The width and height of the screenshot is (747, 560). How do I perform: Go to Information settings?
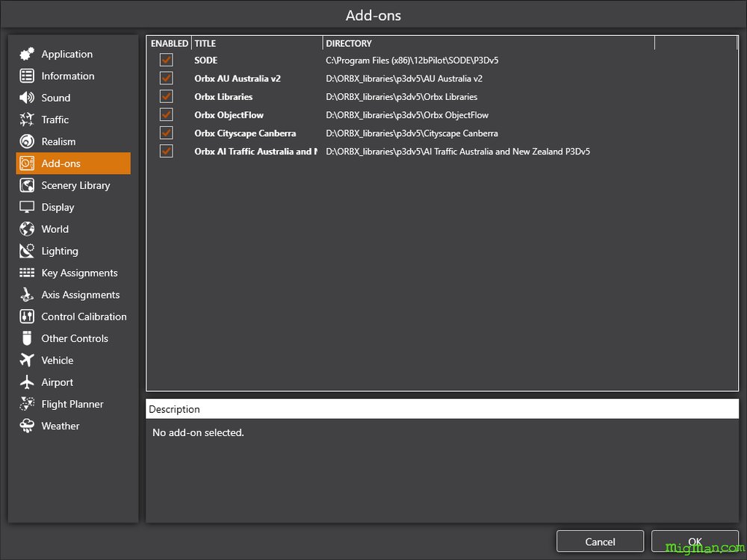click(x=73, y=75)
